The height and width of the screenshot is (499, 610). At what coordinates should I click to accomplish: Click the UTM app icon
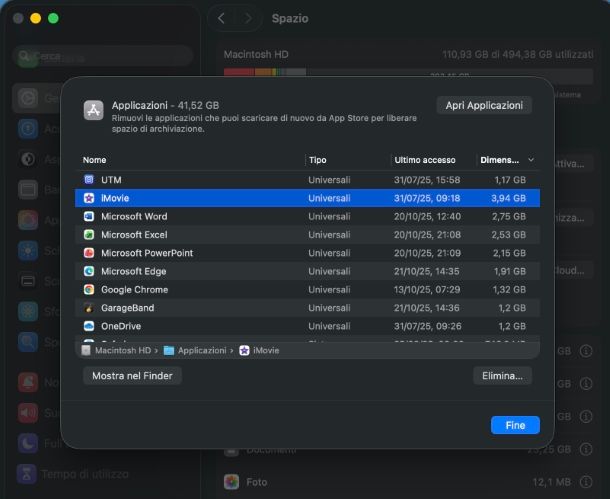89,180
